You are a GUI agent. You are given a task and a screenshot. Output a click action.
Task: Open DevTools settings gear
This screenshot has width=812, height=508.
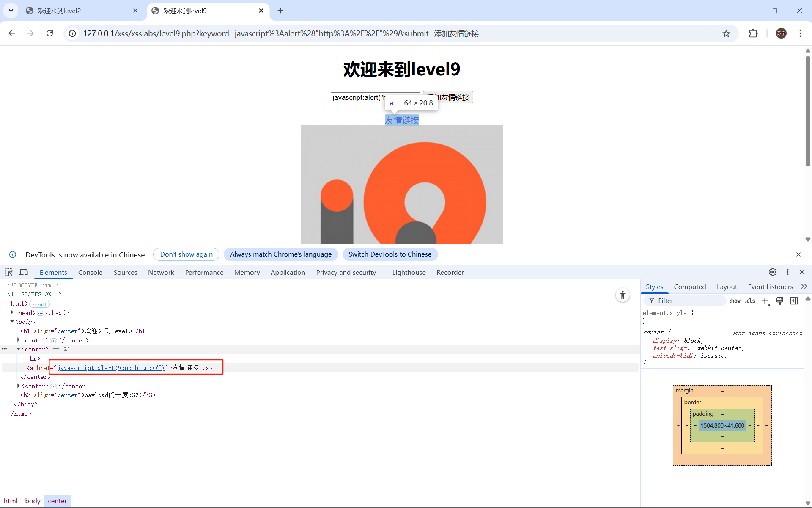773,272
